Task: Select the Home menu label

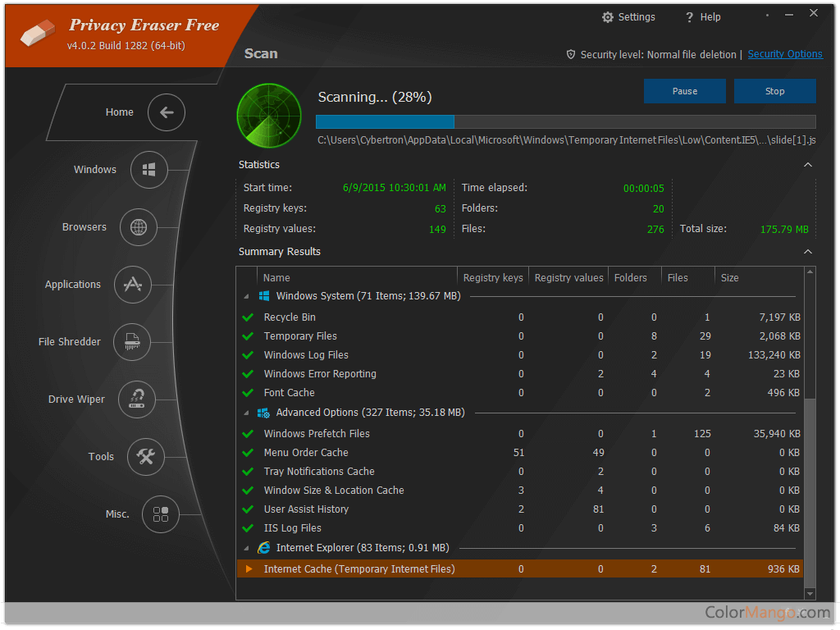Action: pos(120,112)
